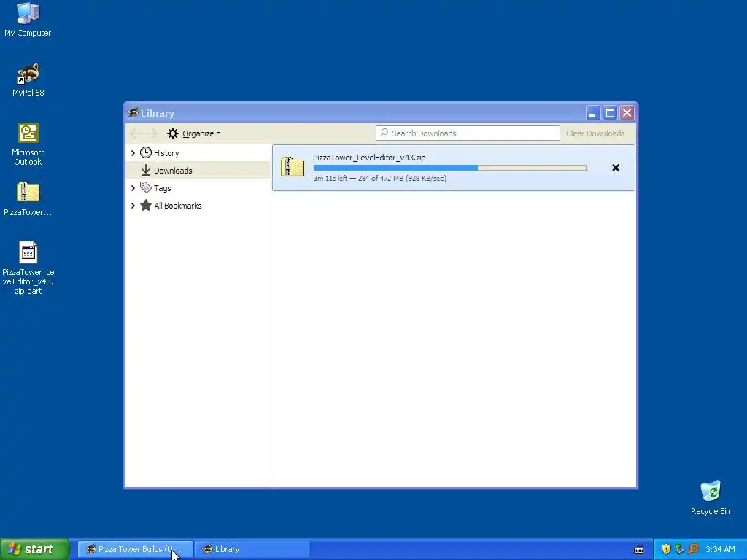Click the History clock icon
This screenshot has height=560, width=747.
pos(146,153)
